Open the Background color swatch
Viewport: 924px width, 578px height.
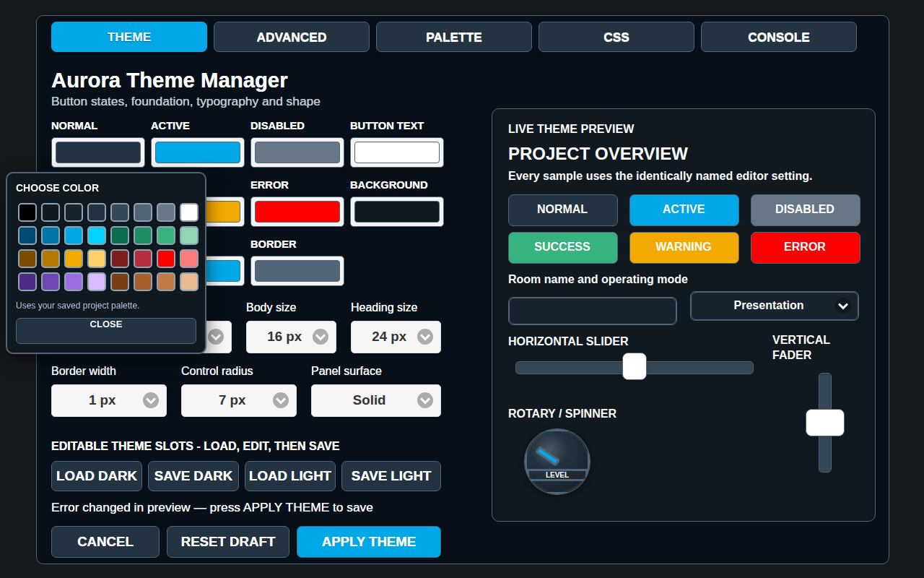(x=397, y=212)
